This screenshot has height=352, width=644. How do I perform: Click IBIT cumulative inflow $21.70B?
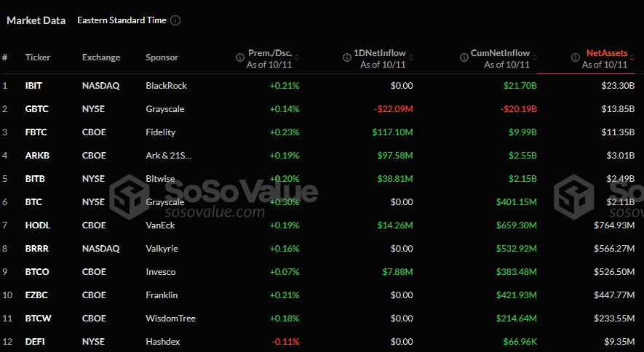pyautogui.click(x=520, y=86)
